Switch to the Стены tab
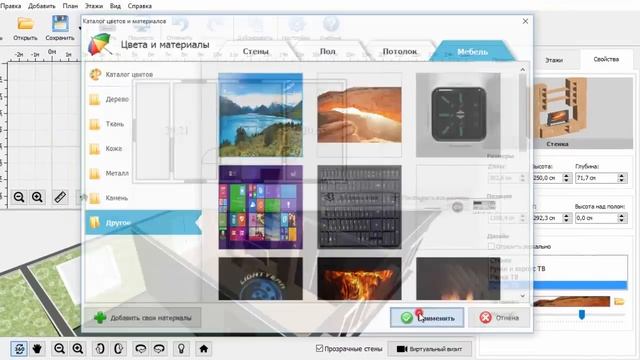 (256, 51)
